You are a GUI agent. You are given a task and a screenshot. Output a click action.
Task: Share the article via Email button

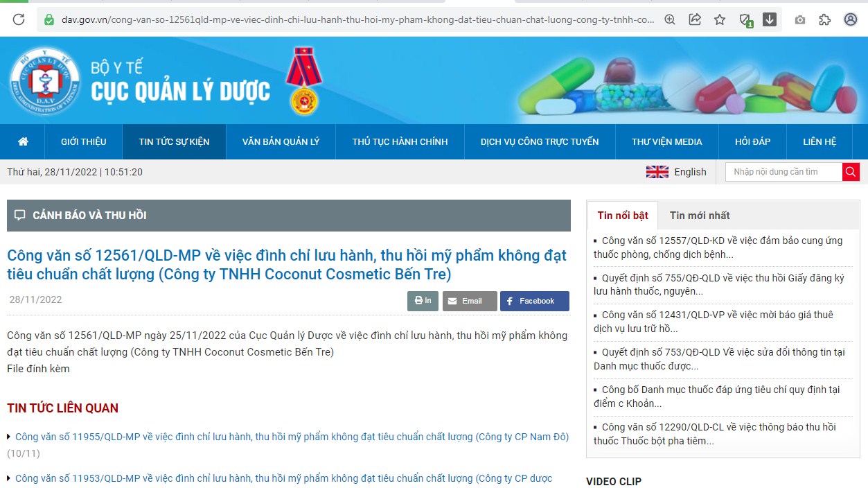[470, 301]
